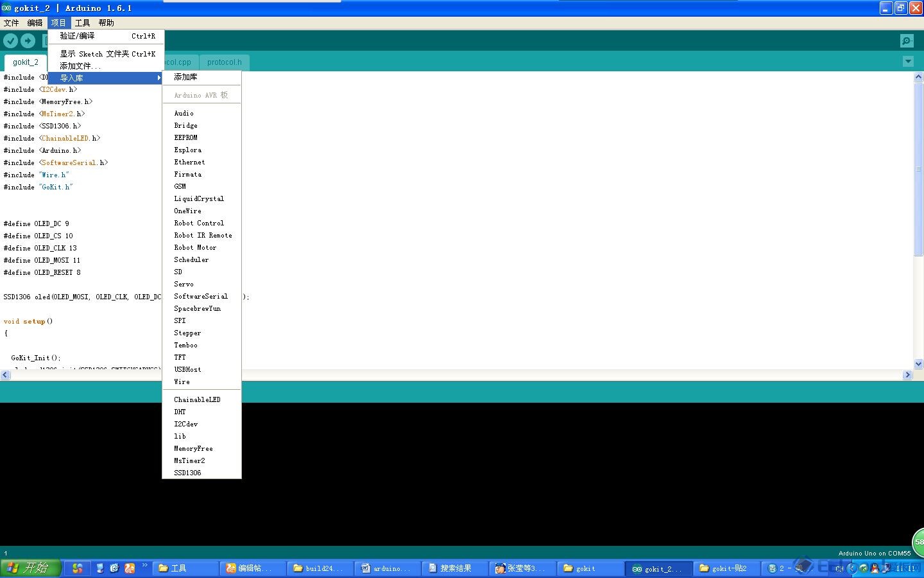Import the Firmata library
The height and width of the screenshot is (578, 924).
click(201, 174)
